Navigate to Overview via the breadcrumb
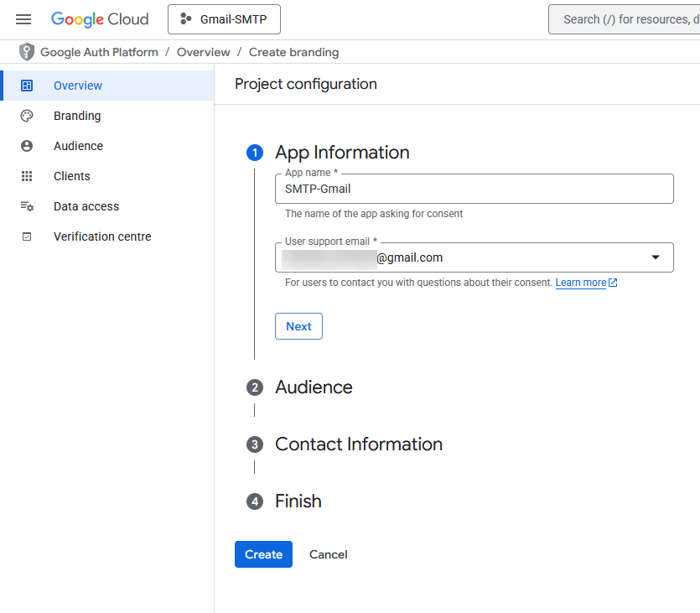The height and width of the screenshot is (613, 700). click(x=203, y=51)
